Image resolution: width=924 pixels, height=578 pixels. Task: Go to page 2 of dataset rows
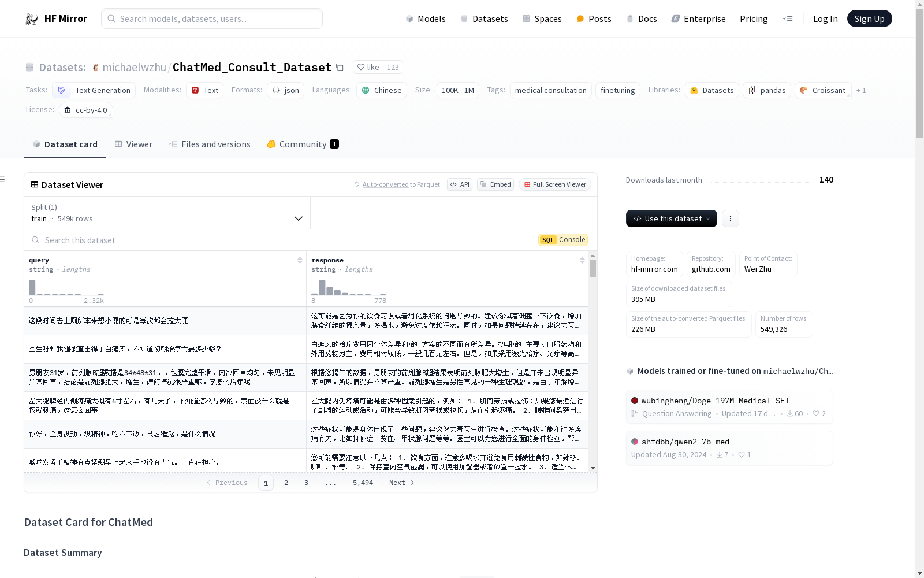286,483
